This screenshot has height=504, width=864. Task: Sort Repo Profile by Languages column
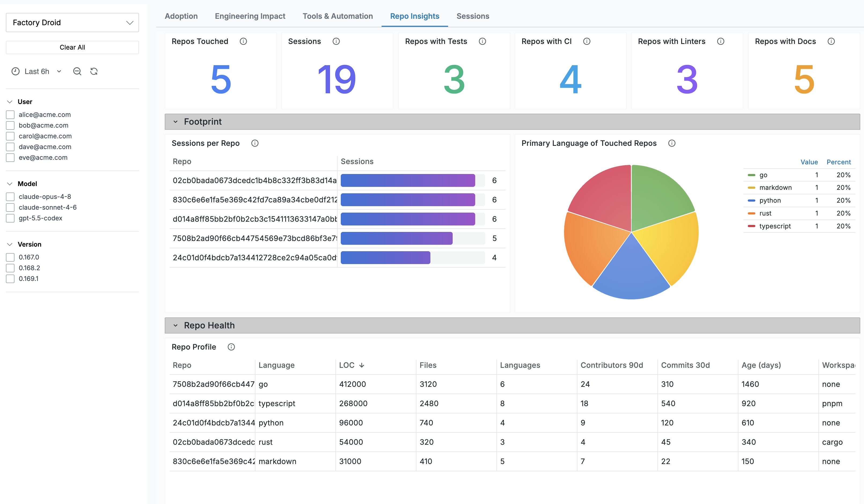520,365
